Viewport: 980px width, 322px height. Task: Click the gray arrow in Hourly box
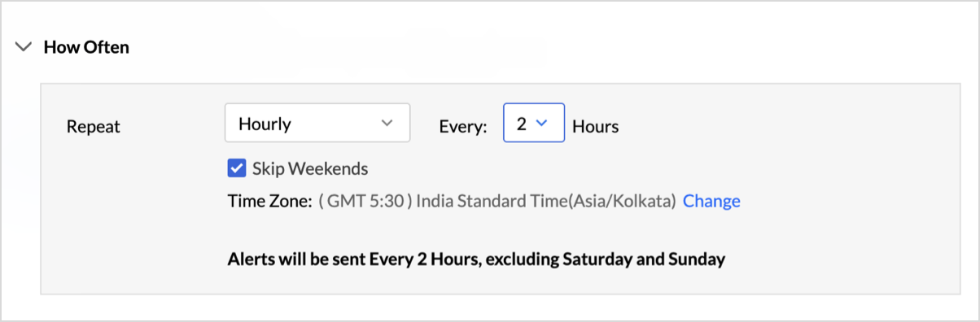[387, 124]
